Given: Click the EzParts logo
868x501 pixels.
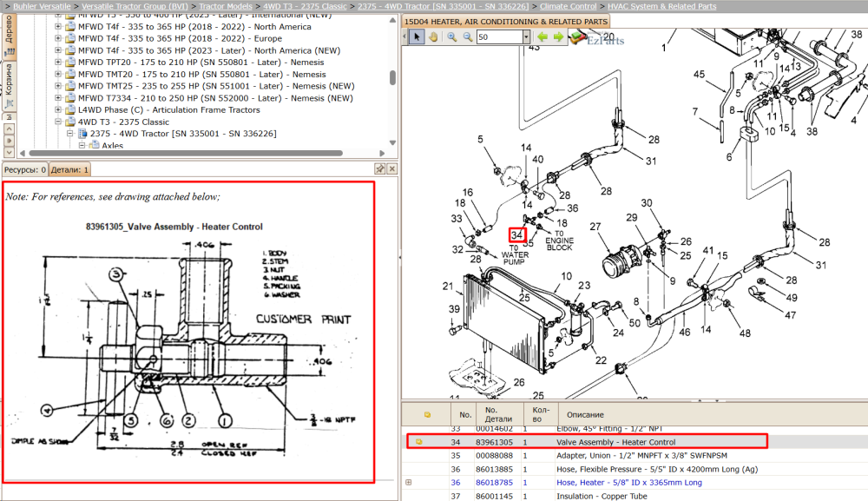Looking at the screenshot, I should click(597, 39).
